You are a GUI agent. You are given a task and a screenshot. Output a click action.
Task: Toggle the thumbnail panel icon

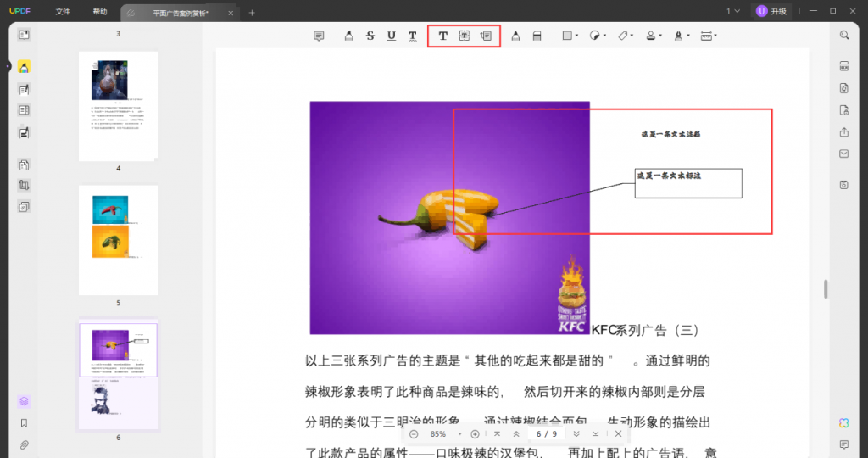24,35
